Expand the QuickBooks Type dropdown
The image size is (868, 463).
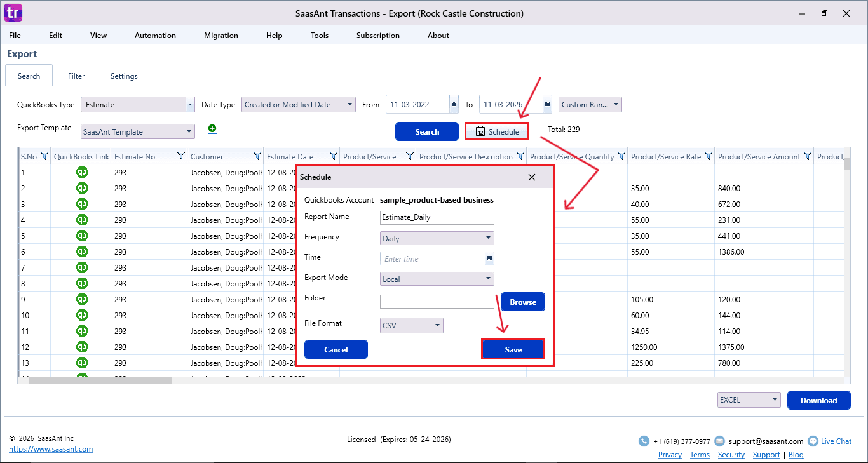(190, 105)
